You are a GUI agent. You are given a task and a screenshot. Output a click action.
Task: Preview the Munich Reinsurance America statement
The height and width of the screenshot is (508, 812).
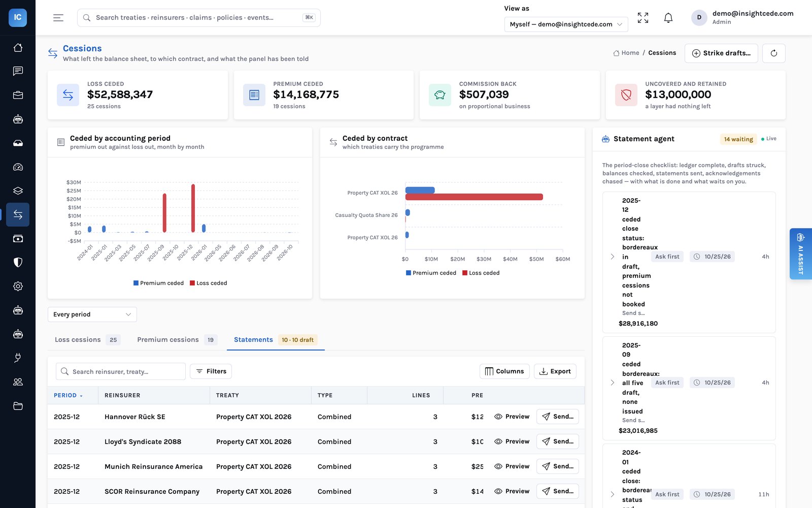point(512,466)
